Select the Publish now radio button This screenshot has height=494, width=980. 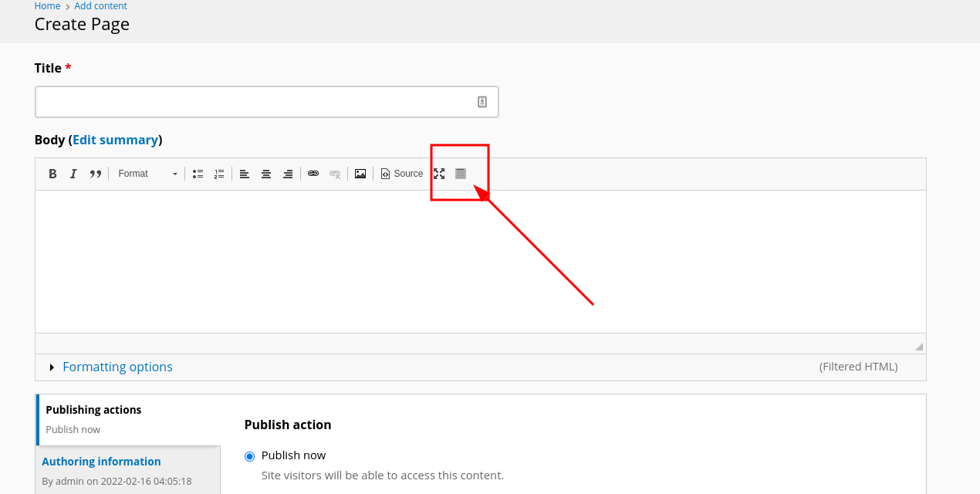(249, 455)
